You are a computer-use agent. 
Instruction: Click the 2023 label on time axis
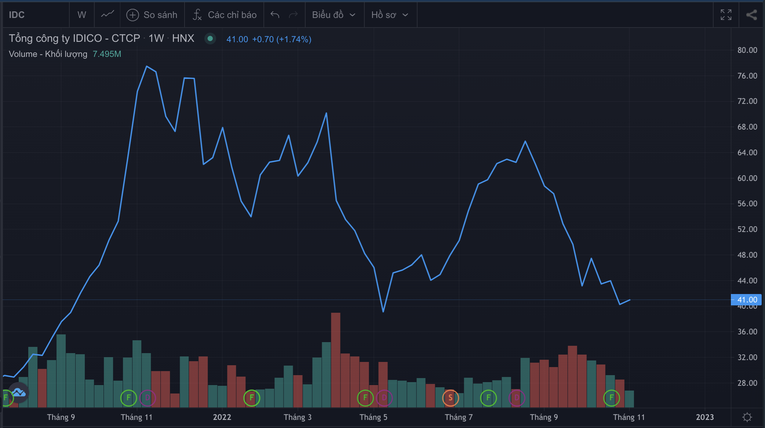704,416
